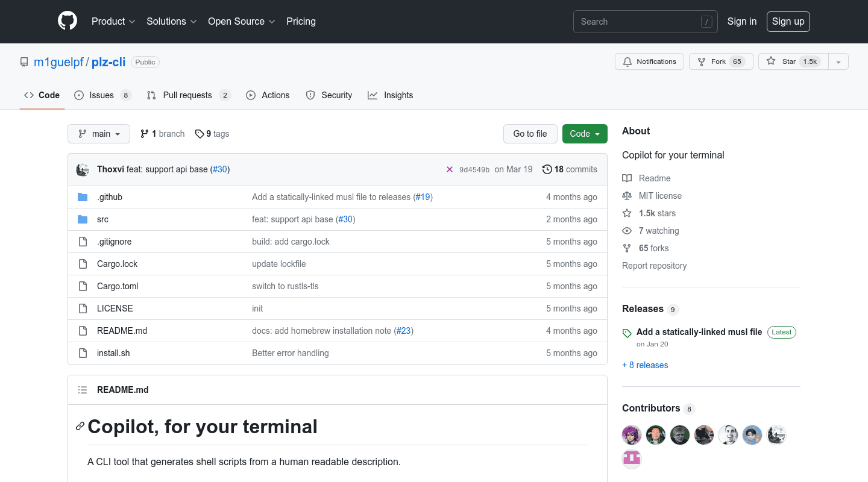
Task: Fork the repository
Action: pyautogui.click(x=721, y=61)
